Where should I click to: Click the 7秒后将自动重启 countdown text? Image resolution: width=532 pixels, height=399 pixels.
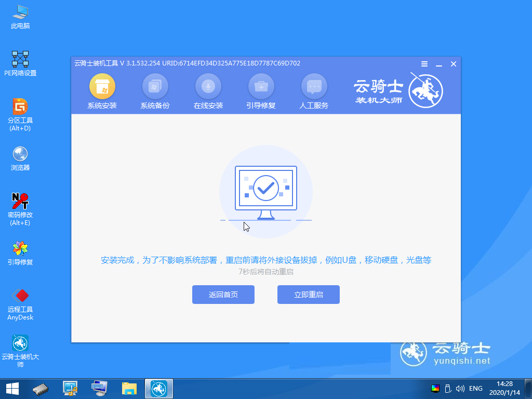[x=266, y=272]
